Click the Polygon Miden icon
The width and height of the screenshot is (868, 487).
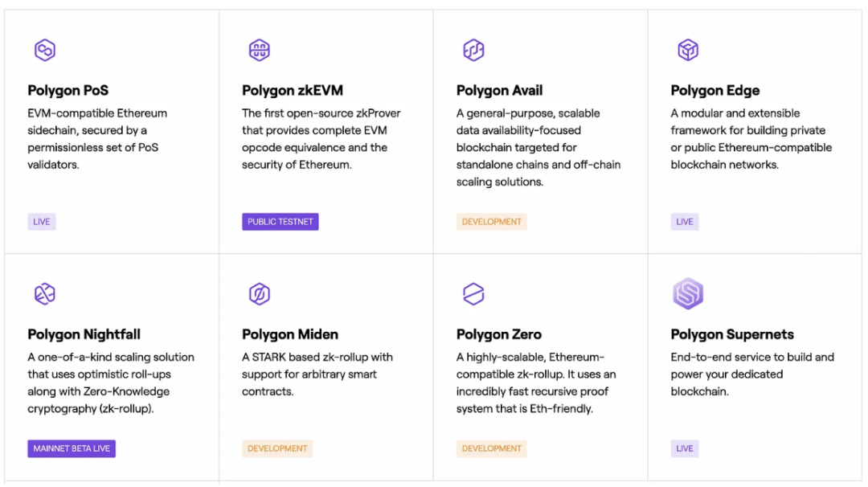pos(259,294)
